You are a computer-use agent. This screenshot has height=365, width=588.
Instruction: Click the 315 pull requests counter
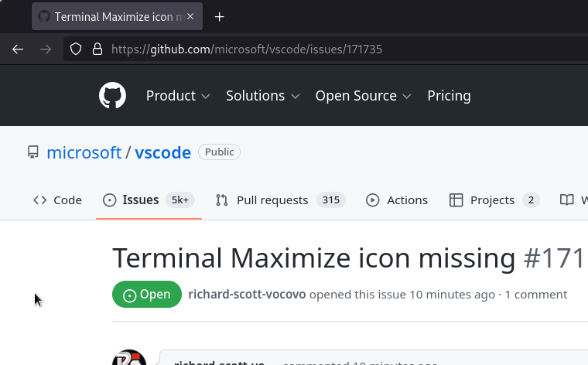tap(331, 200)
